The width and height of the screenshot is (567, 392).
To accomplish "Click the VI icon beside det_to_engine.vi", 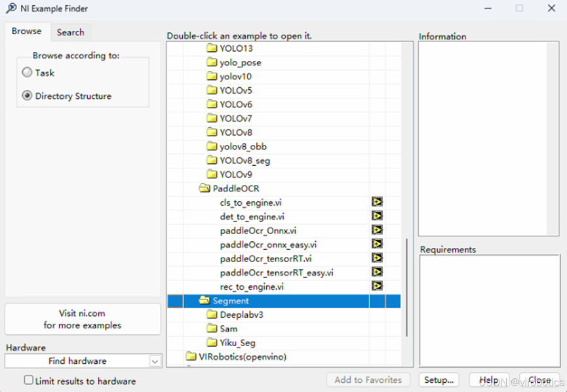I will click(x=377, y=216).
